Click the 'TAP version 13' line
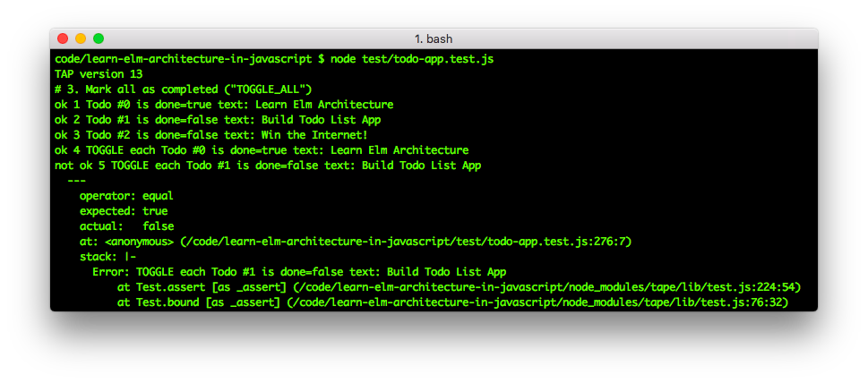Image resolution: width=868 pixels, height=383 pixels. coord(99,74)
